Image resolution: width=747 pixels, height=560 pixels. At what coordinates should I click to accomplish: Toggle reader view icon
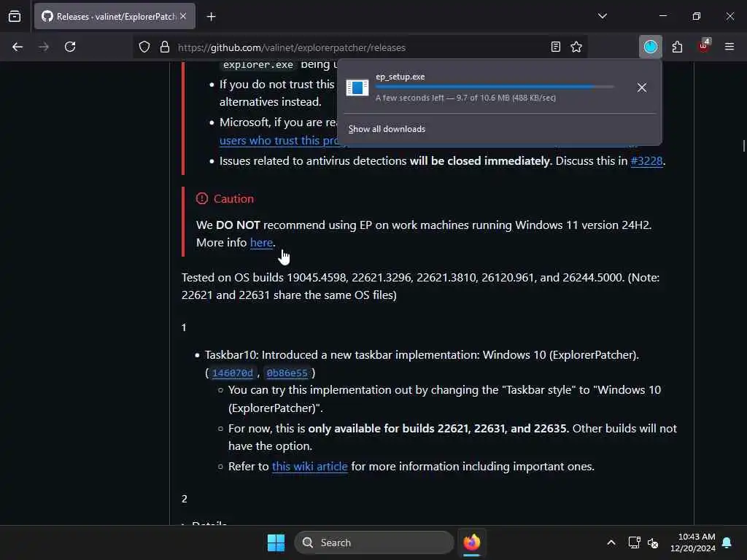pos(555,47)
